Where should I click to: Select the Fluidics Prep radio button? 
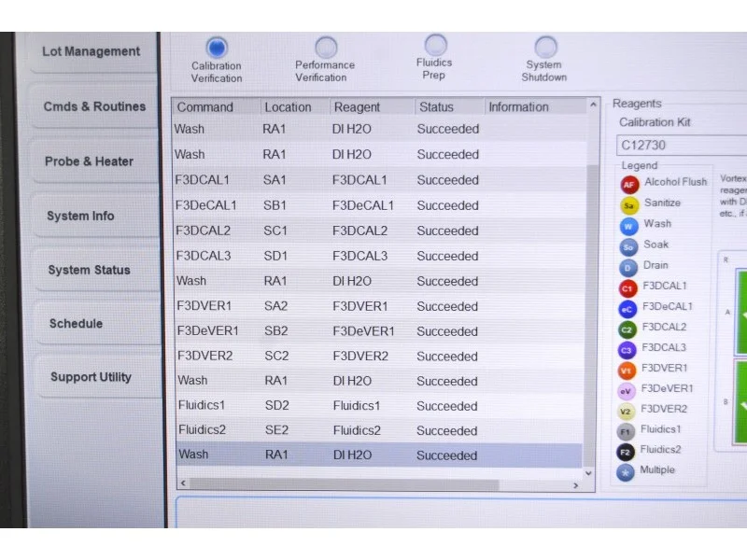click(435, 45)
